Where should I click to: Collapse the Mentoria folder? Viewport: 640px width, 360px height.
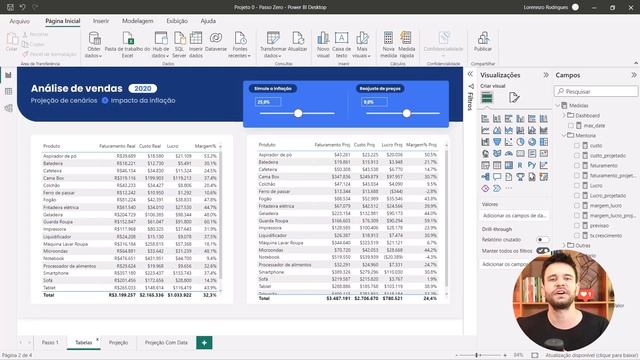564,136
